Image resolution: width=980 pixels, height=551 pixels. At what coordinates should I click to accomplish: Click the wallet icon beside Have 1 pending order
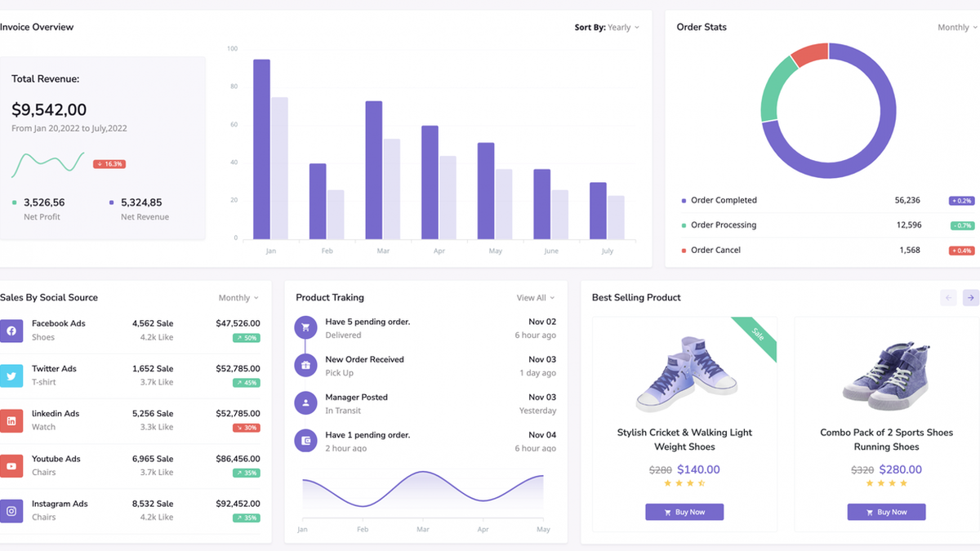click(x=305, y=441)
